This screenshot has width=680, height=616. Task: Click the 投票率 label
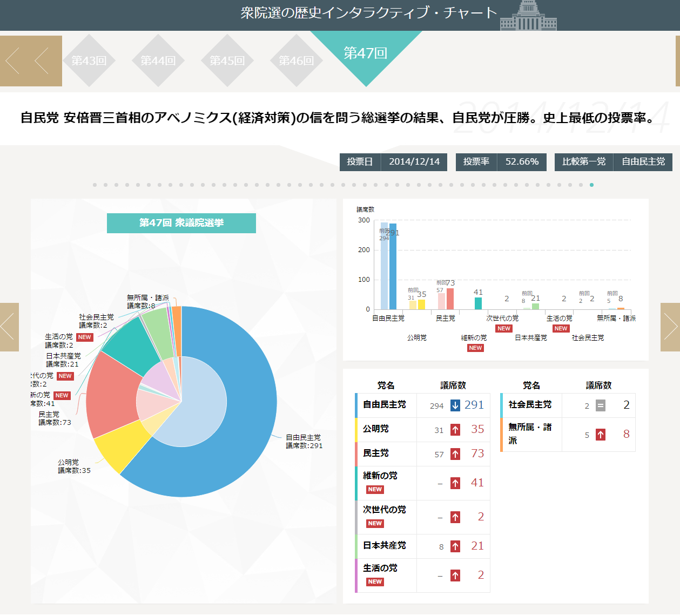tap(476, 162)
